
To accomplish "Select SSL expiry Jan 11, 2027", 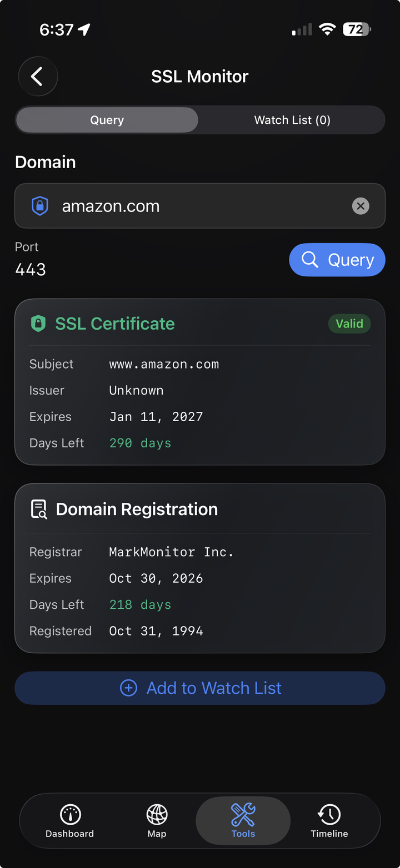I will (156, 417).
